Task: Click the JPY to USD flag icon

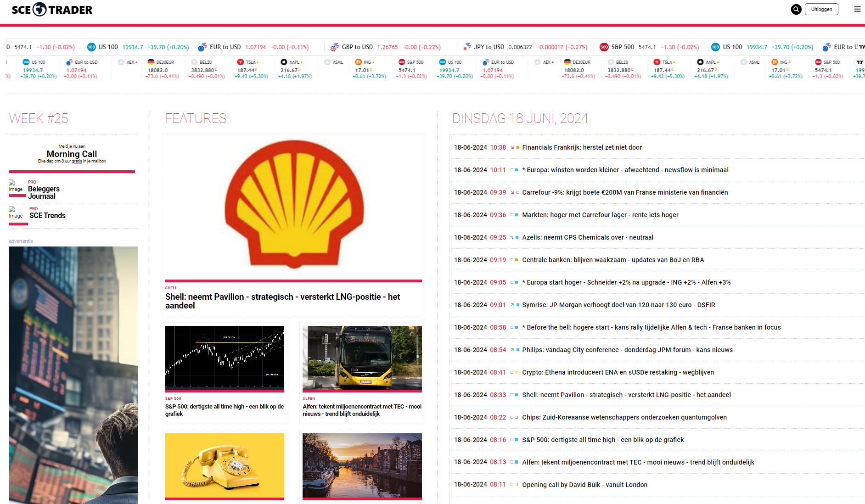Action: [467, 47]
